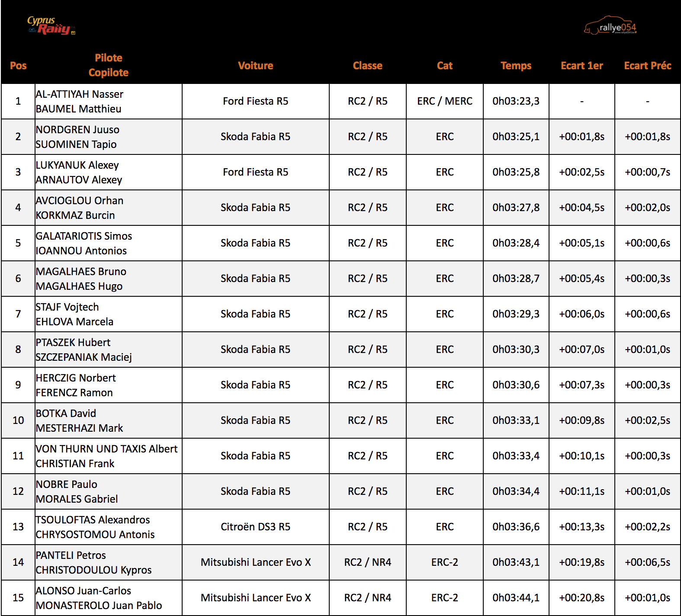Image resolution: width=681 pixels, height=616 pixels.
Task: Select the CHRISTIAN Frank codriver name
Action: tap(75, 464)
